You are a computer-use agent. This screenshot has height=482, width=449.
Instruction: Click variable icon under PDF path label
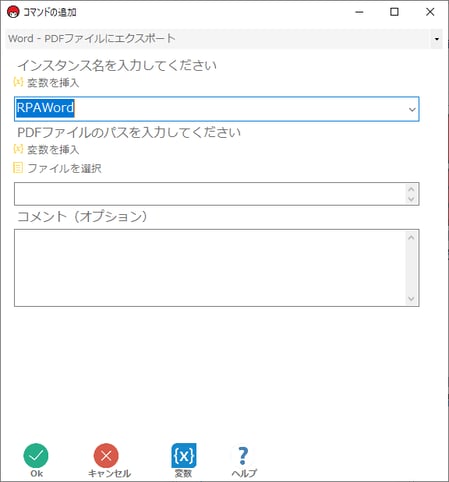point(18,149)
